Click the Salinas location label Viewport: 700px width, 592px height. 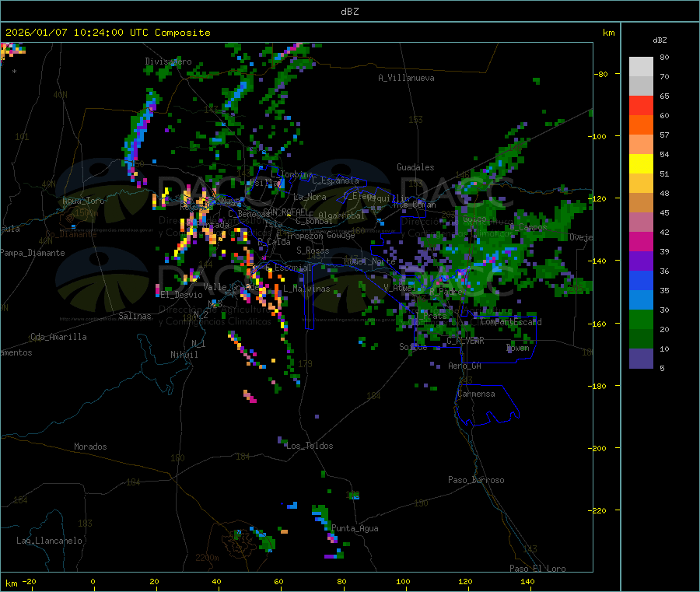click(135, 316)
